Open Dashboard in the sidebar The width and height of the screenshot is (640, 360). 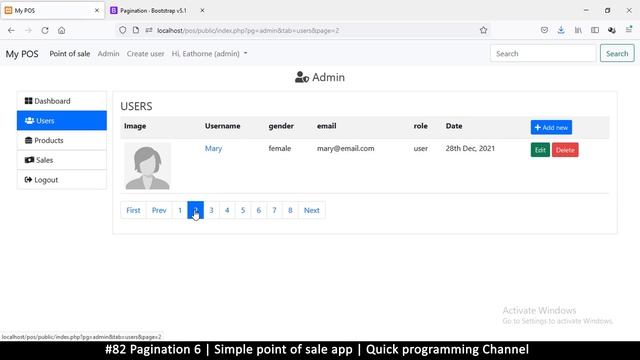62,101
